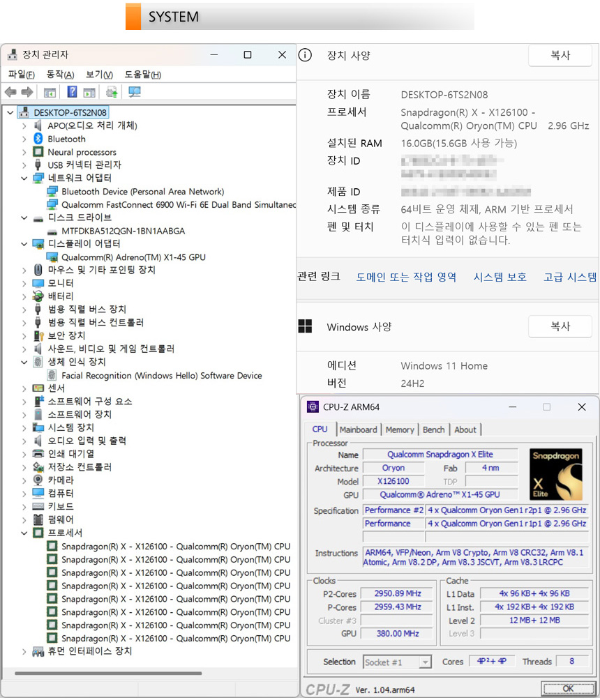Switch to the Bench tab in CPU-Z
Viewport: 600px width, 700px height.
433,429
